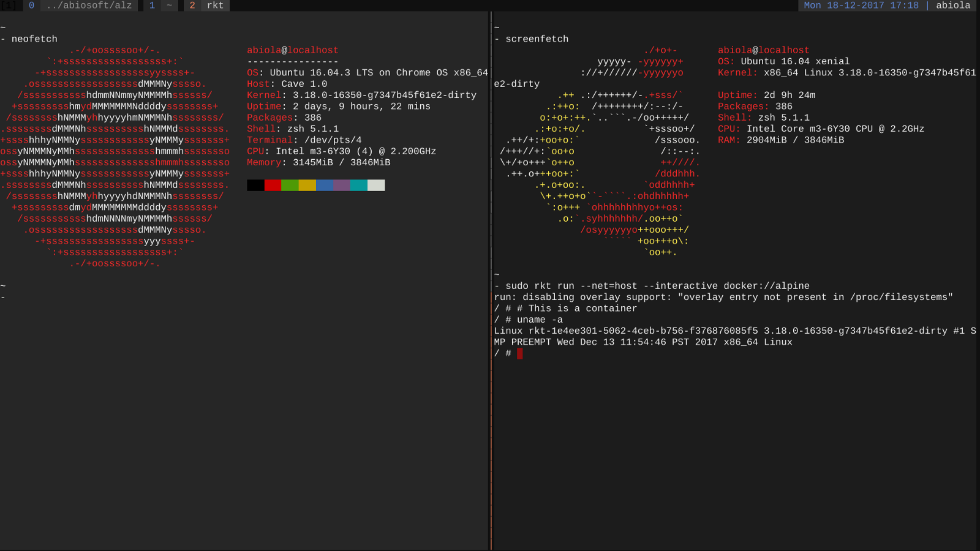980x551 pixels.
Task: Select the "sudo rkt run --net=host" command line
Action: (x=657, y=287)
